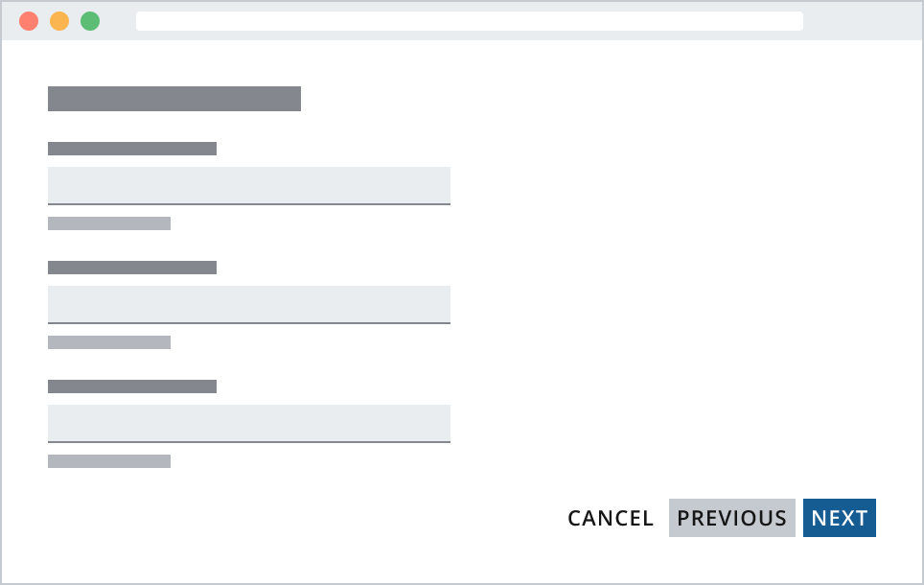Screen dimensions: 924x585
Task: Click the yellow minimize traffic light button
Action: pos(59,19)
